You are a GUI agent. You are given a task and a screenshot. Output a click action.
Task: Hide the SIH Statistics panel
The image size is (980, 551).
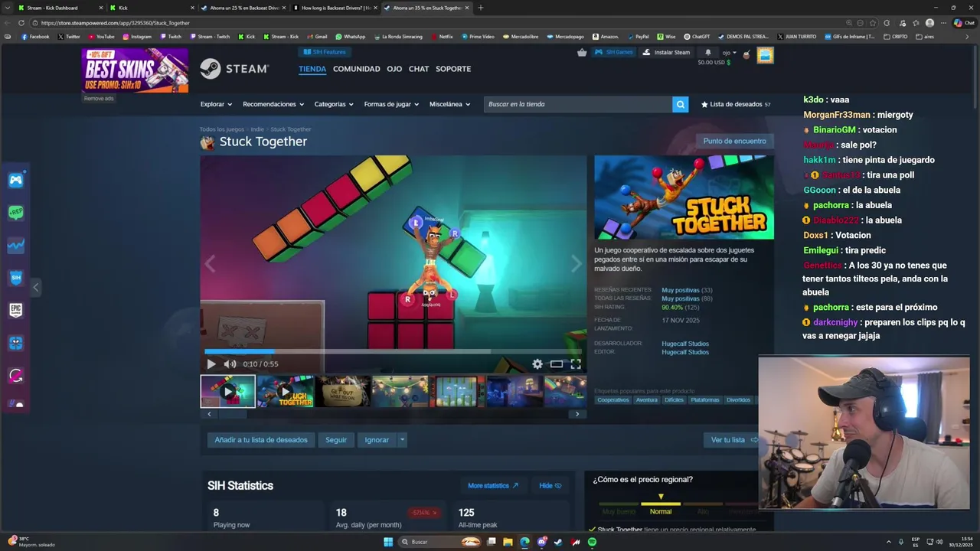tap(550, 486)
